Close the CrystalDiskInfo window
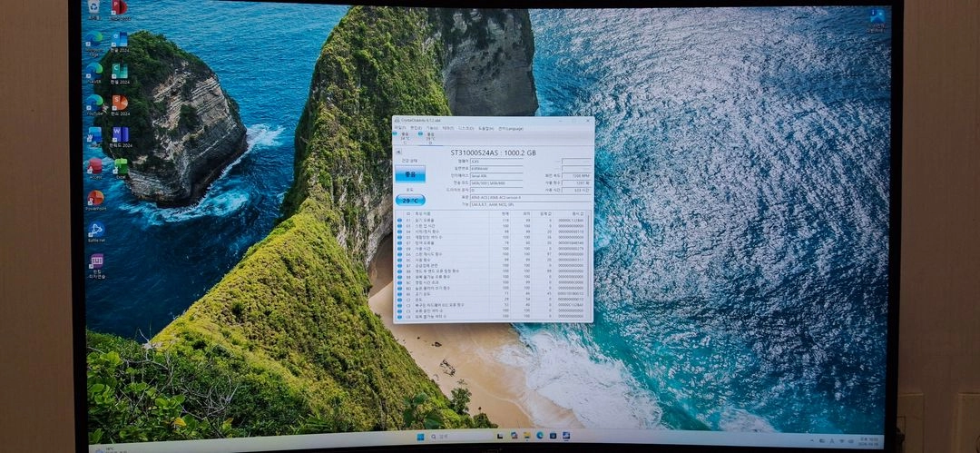 click(587, 121)
